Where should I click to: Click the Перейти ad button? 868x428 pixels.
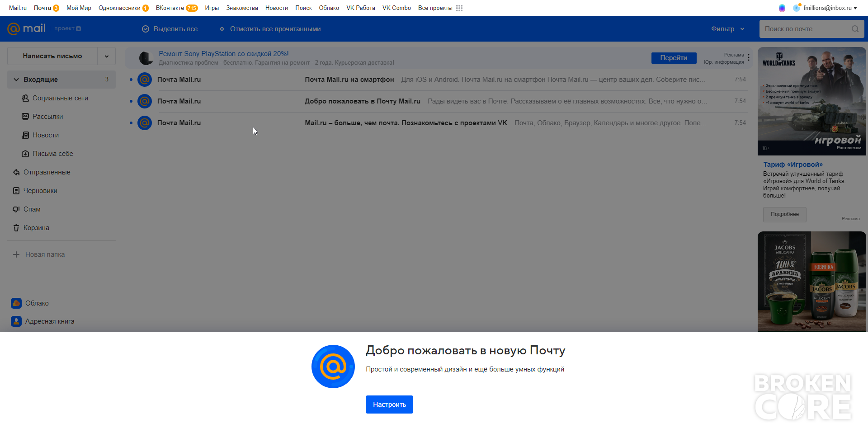pos(674,58)
